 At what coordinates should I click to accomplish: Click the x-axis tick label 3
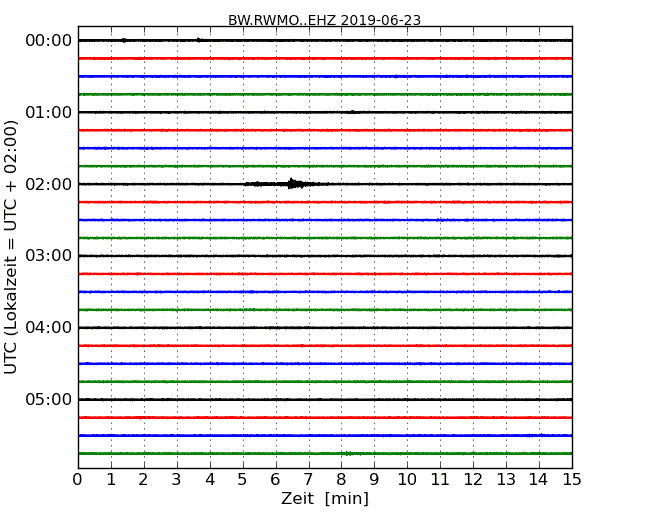(x=176, y=480)
